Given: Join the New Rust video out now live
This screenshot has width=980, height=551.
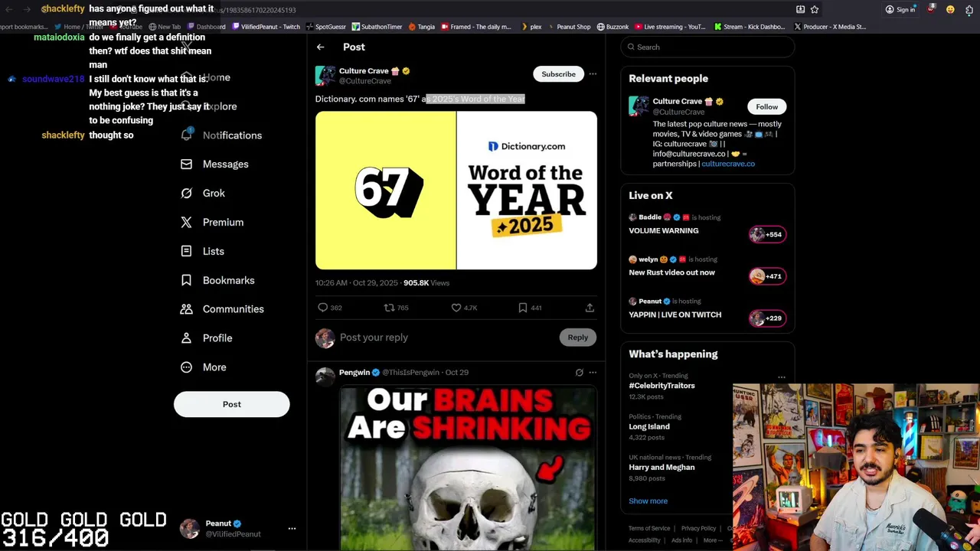Looking at the screenshot, I should click(x=672, y=272).
